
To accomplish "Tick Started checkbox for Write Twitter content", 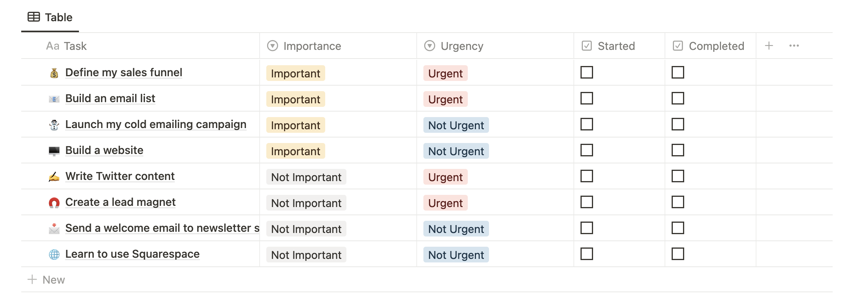I will tap(587, 176).
